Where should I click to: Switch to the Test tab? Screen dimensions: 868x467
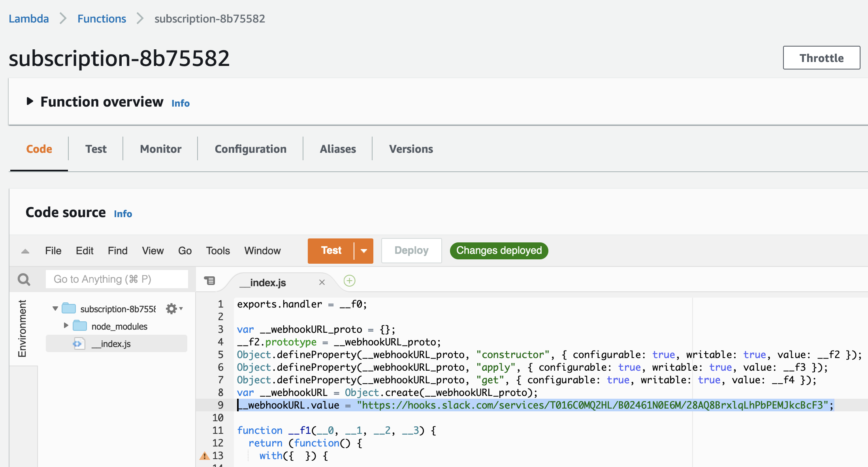(96, 149)
